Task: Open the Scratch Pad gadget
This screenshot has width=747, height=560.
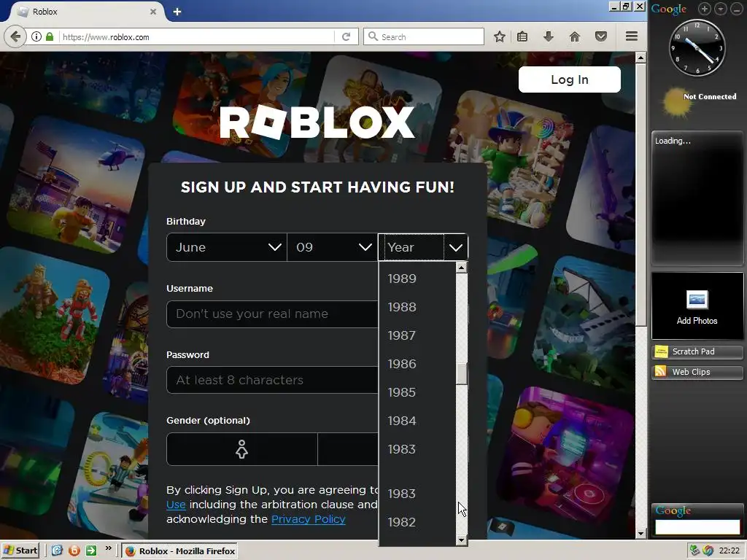Action: 697,351
